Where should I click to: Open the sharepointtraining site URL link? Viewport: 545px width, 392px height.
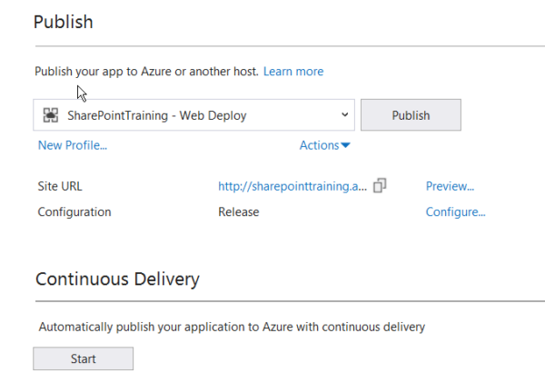tap(292, 186)
